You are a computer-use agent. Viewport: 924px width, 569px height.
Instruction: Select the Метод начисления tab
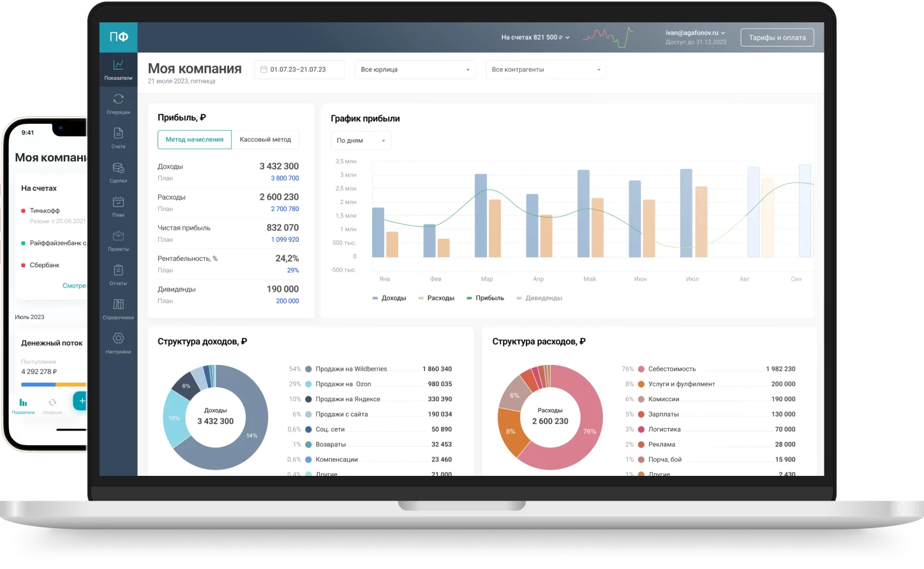[195, 140]
